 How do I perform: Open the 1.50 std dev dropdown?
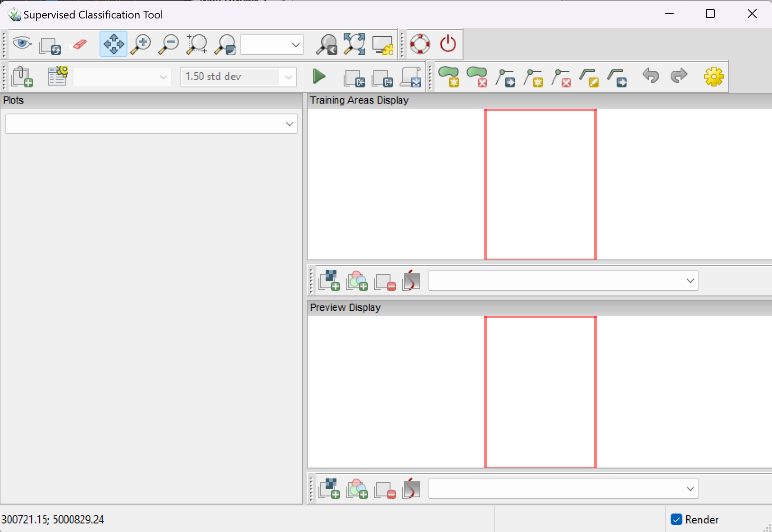[238, 77]
